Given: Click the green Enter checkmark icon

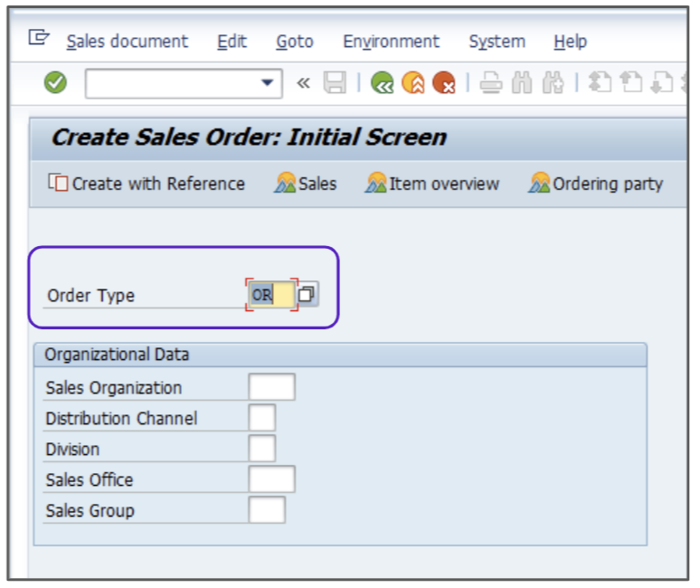Looking at the screenshot, I should click(x=56, y=83).
